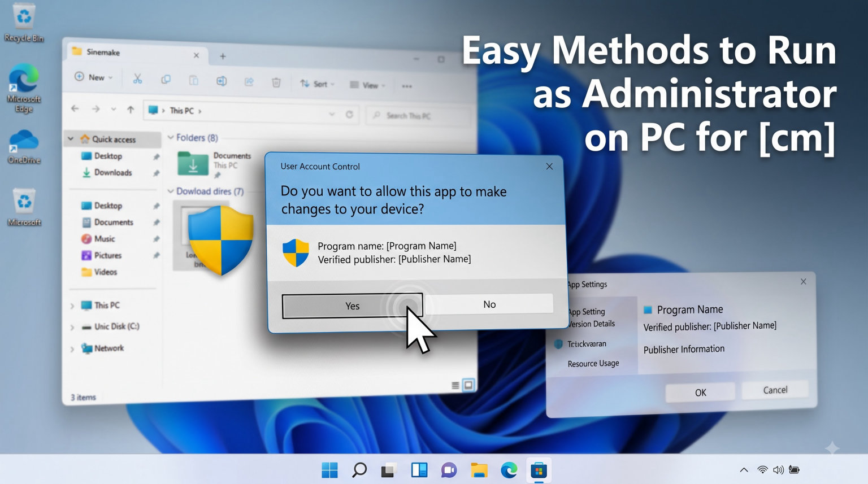The width and height of the screenshot is (868, 484).
Task: Click the Refresh button in Explorer
Action: [349, 115]
